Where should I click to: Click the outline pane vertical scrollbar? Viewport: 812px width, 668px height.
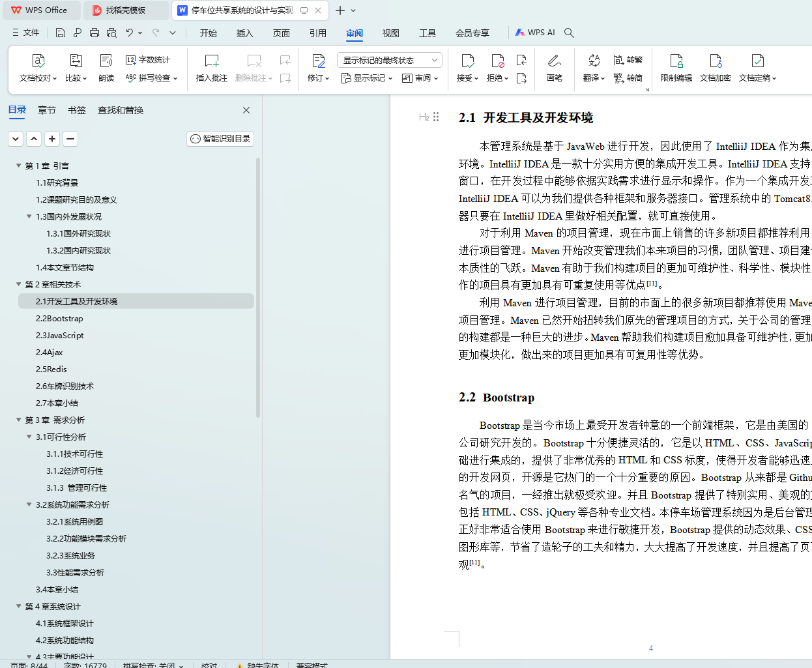point(258,287)
